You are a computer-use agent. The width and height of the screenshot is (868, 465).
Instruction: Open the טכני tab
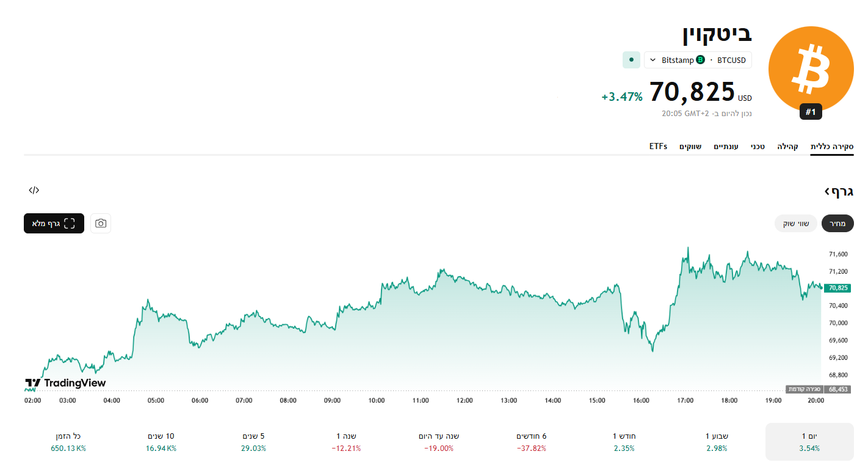(758, 147)
